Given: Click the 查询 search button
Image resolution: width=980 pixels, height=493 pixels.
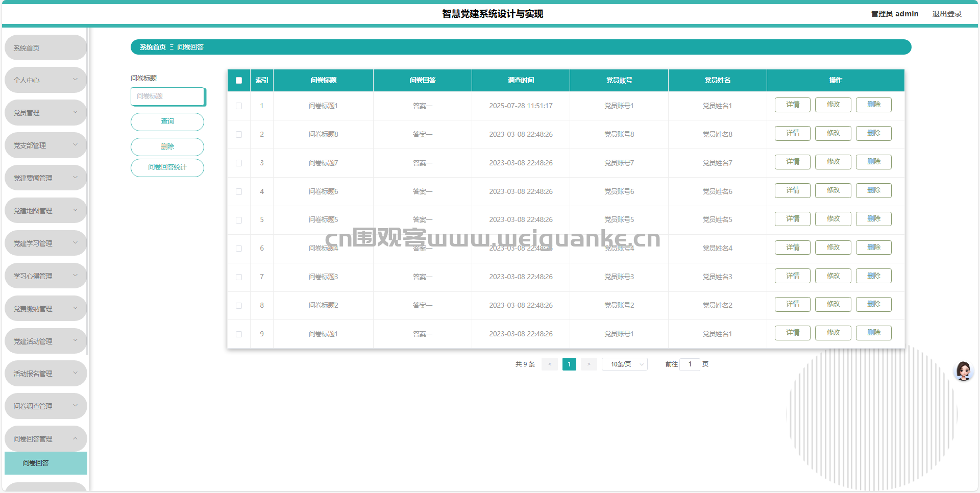Looking at the screenshot, I should click(x=167, y=121).
